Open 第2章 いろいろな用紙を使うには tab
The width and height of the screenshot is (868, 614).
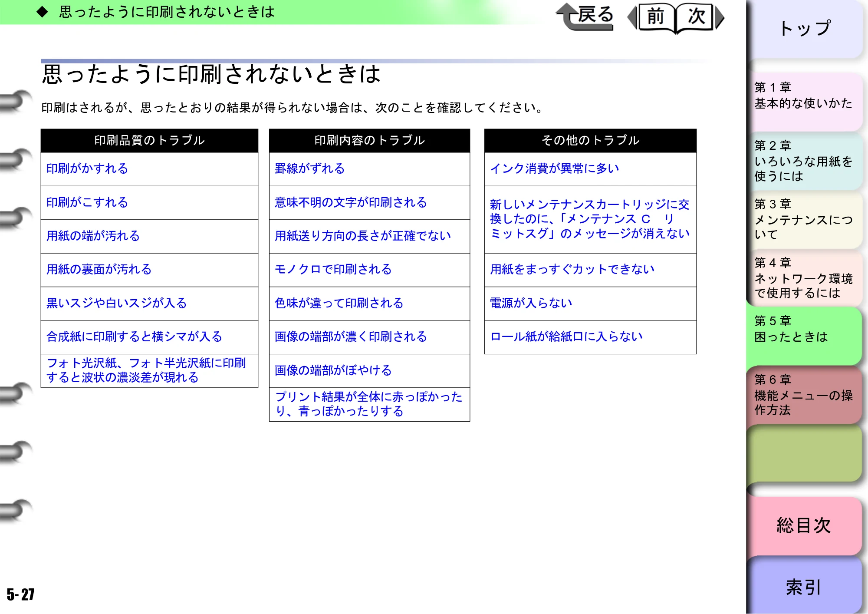[x=805, y=161]
